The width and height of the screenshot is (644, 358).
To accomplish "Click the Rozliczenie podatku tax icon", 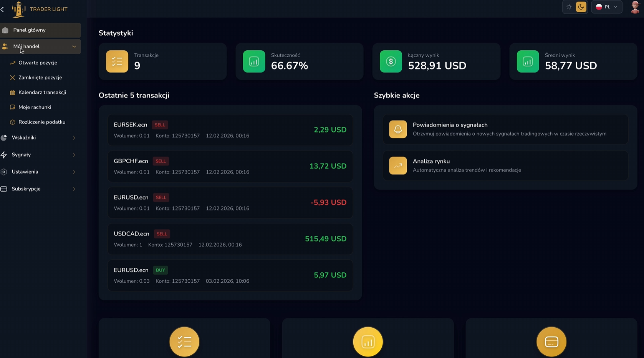I will coord(13,122).
